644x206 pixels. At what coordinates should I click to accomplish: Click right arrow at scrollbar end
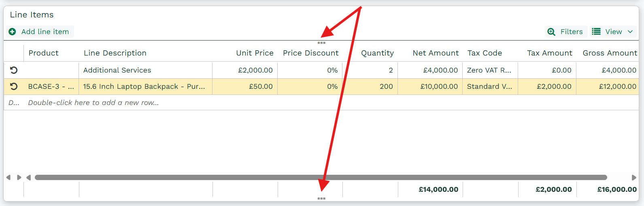pos(634,178)
